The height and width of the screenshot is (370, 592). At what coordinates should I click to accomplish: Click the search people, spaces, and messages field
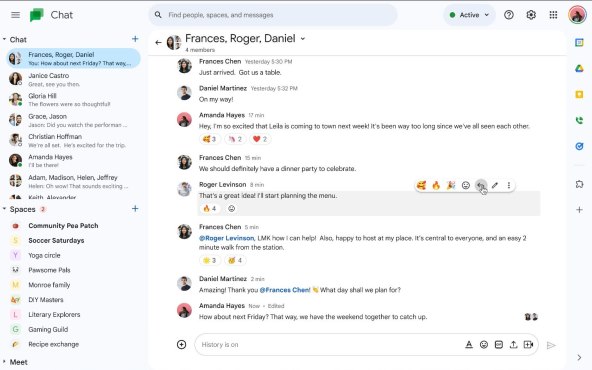coord(273,15)
